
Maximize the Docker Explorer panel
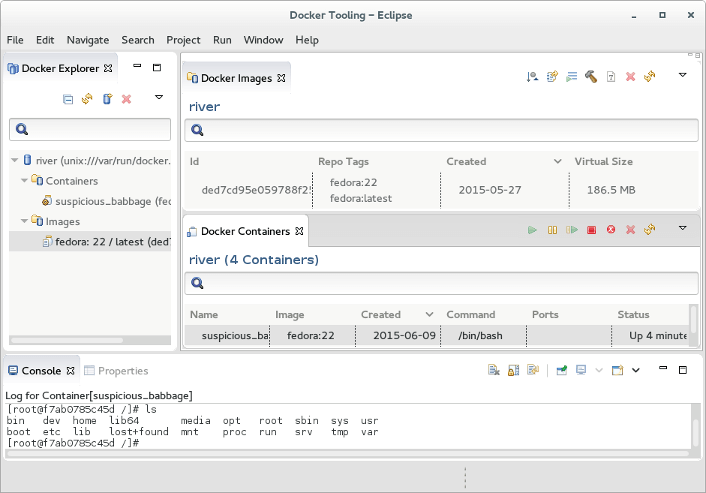[157, 68]
